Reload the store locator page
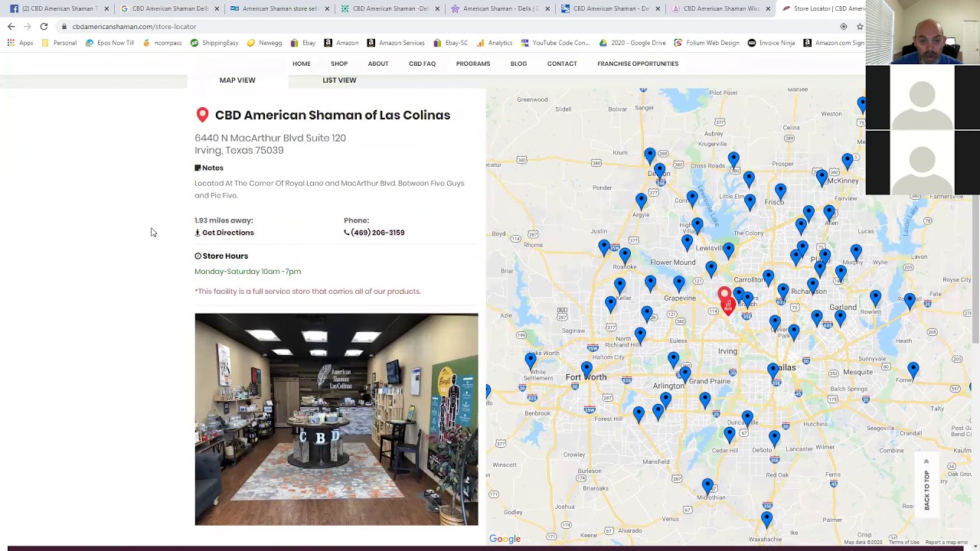The width and height of the screenshot is (980, 551). (44, 27)
